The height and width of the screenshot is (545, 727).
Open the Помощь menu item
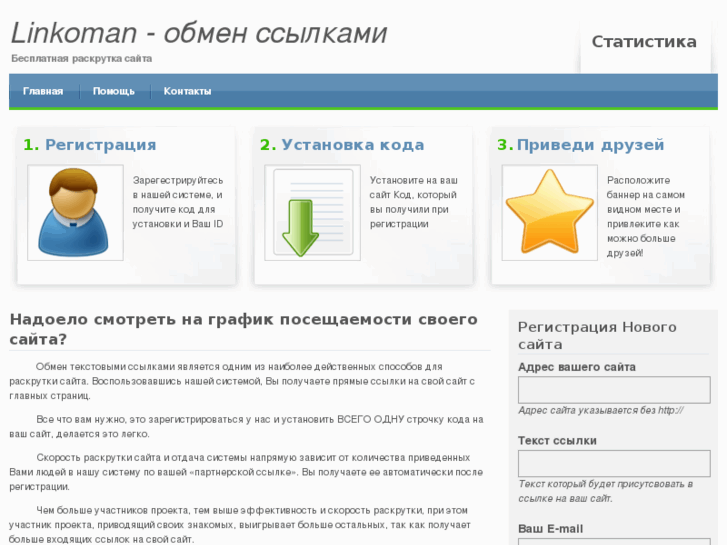tap(114, 91)
